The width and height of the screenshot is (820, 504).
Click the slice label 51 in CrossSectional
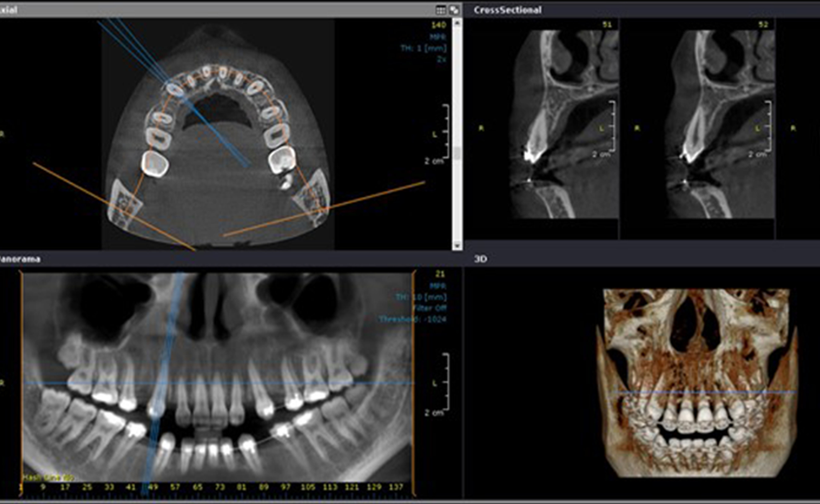(607, 25)
